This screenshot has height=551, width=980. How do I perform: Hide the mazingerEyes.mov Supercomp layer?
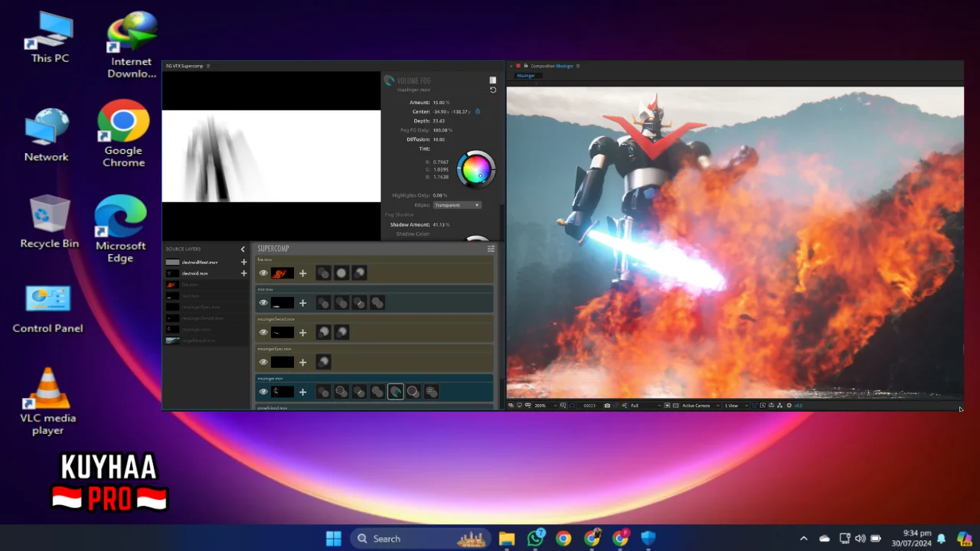[x=263, y=362]
